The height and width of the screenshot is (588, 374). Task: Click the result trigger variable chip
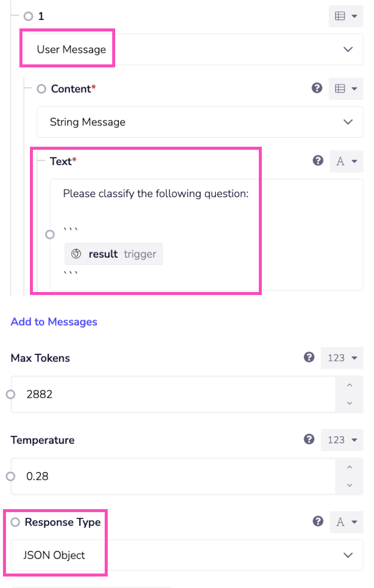(x=114, y=254)
